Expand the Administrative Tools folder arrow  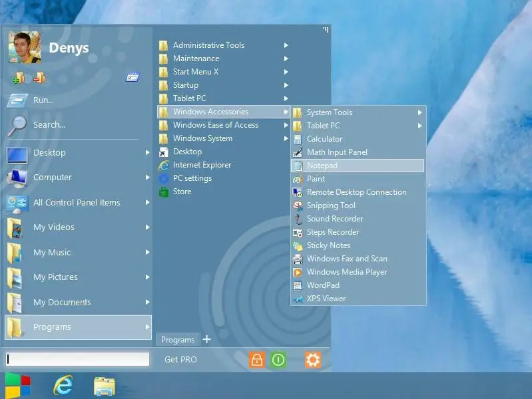[x=286, y=45]
